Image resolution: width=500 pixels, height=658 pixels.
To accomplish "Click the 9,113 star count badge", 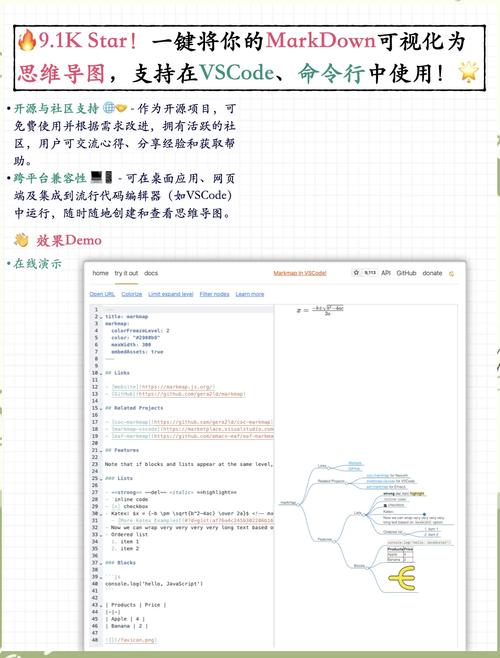I will (370, 273).
